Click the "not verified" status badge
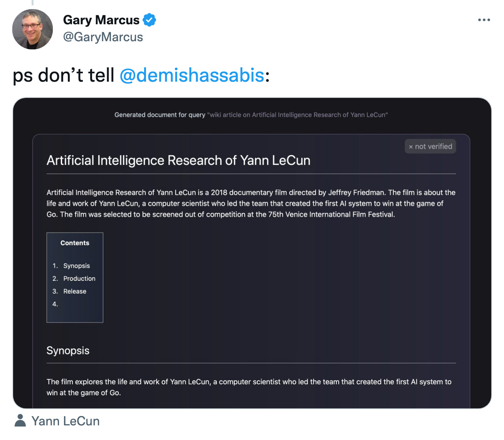Image resolution: width=504 pixels, height=440 pixels. click(430, 146)
